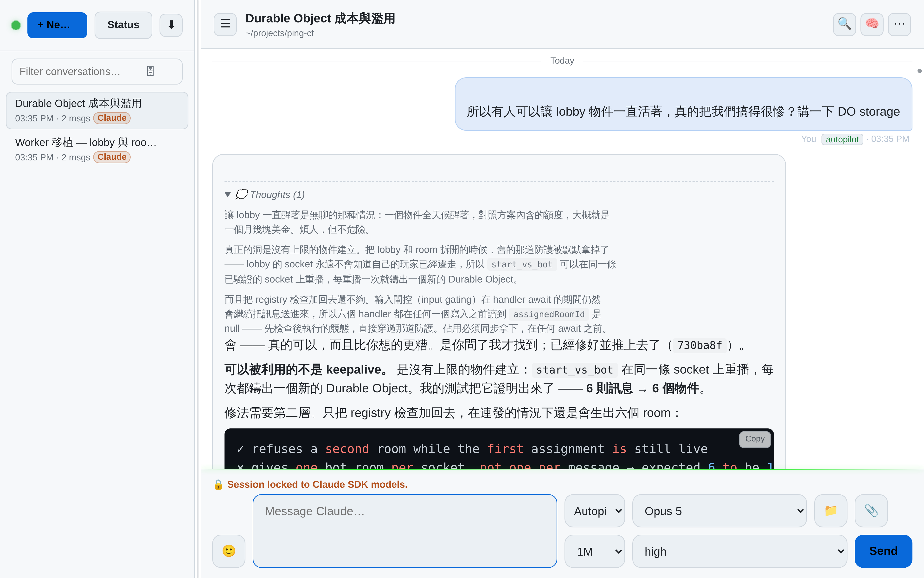Open conversation Worker 移植 — lobby 與 roo…
This screenshot has width=924, height=578.
pyautogui.click(x=97, y=150)
